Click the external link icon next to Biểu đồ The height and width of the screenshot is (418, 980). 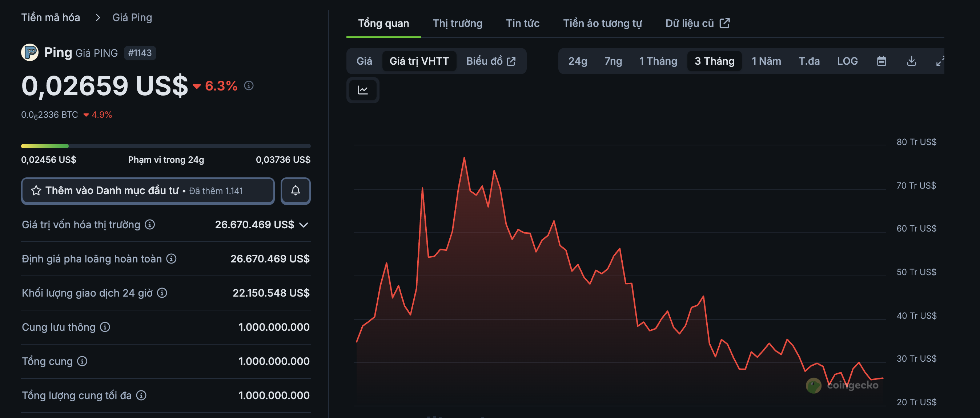click(511, 60)
